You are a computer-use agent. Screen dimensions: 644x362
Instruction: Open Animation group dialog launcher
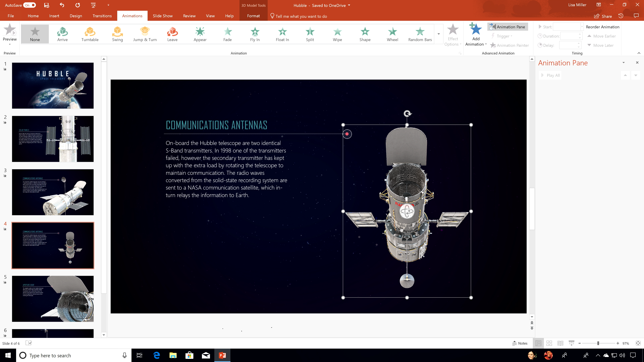[460, 53]
